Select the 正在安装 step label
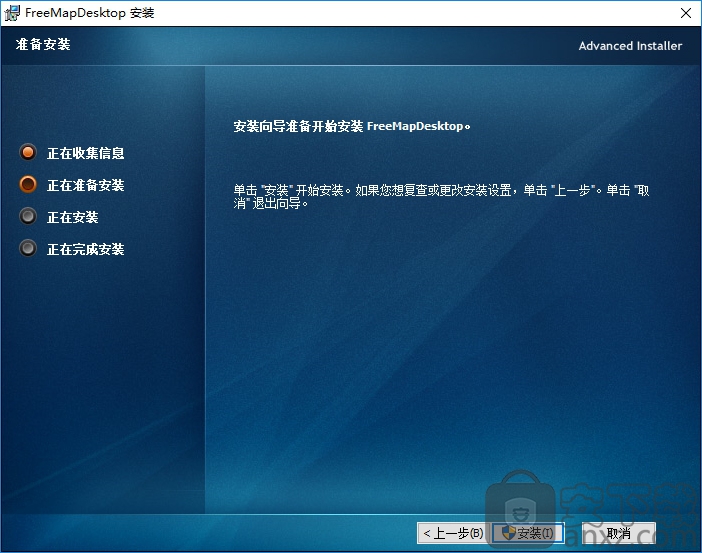Screen dimensions: 702x553 tap(73, 218)
